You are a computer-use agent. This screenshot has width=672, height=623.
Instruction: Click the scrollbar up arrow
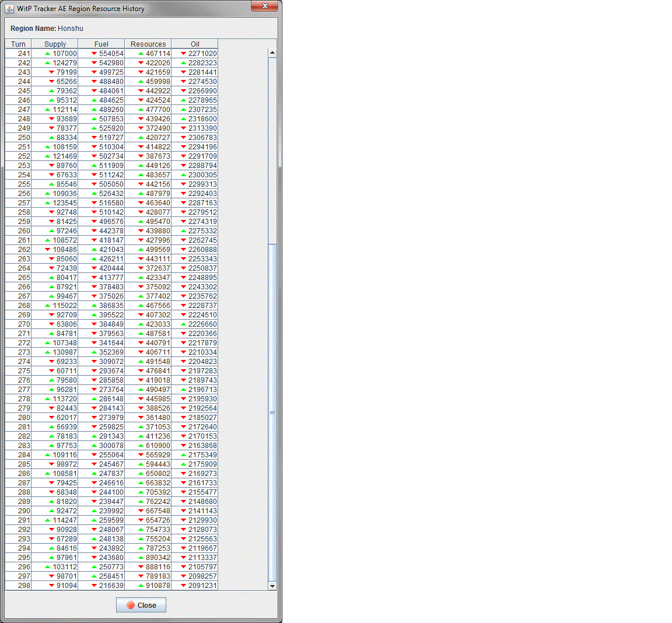click(272, 52)
